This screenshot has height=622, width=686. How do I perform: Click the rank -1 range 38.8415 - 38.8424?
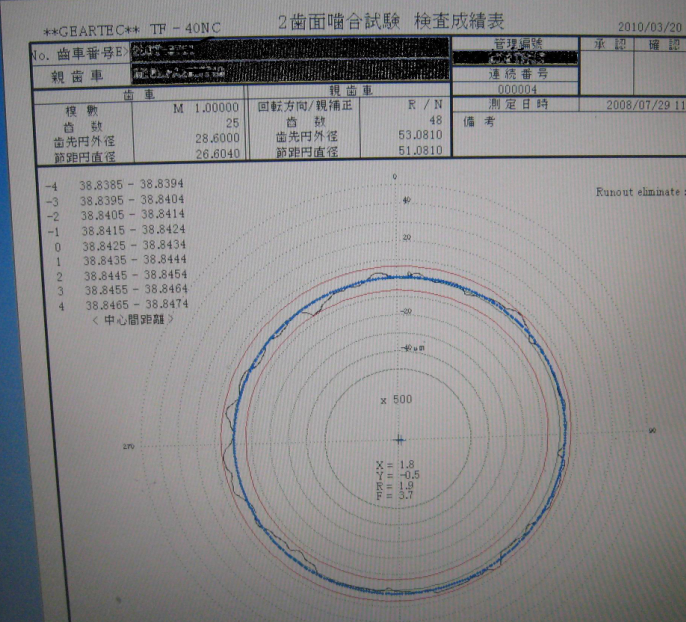(133, 230)
